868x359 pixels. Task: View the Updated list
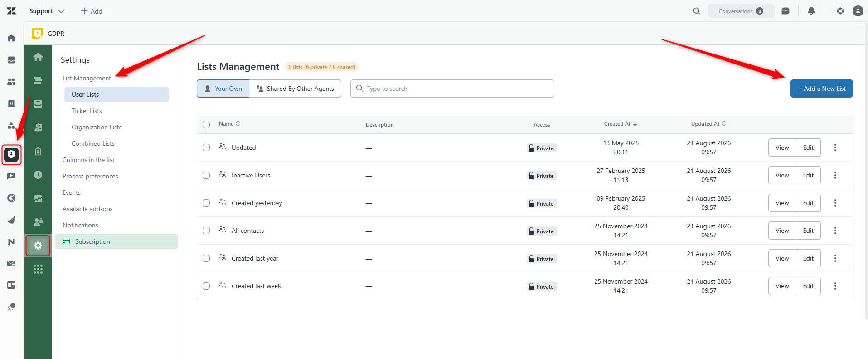coord(782,148)
